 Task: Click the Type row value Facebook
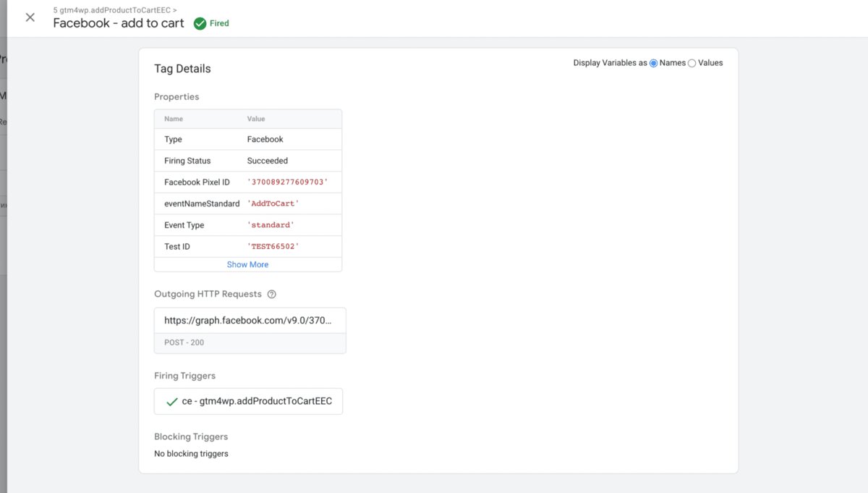click(x=265, y=139)
